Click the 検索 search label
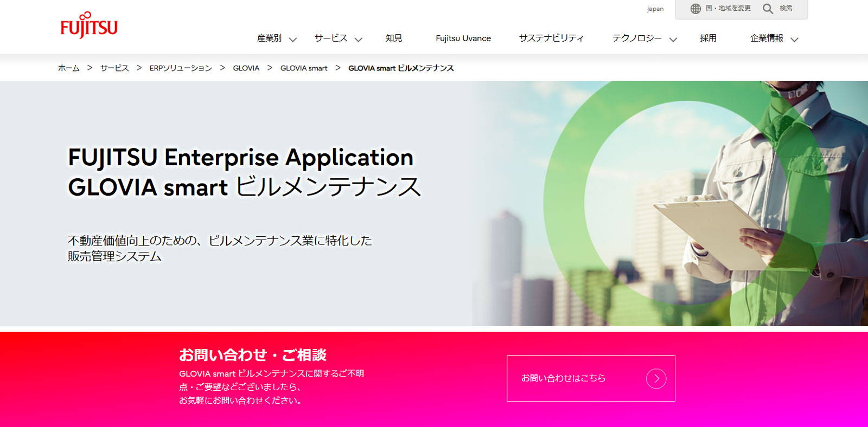 [x=786, y=8]
